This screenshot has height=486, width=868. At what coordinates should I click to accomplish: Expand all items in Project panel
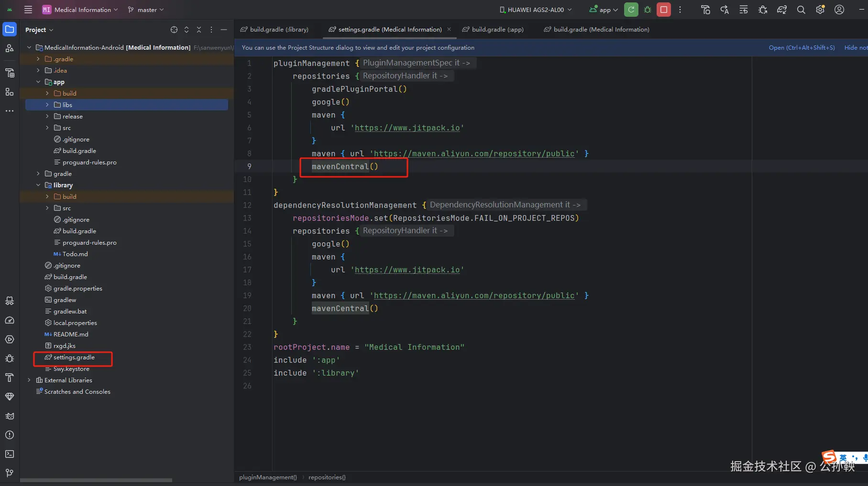click(187, 30)
